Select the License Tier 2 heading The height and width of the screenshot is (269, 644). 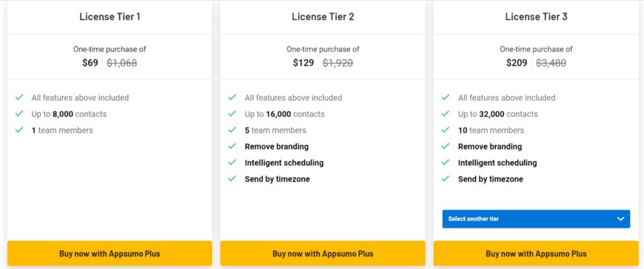323,17
